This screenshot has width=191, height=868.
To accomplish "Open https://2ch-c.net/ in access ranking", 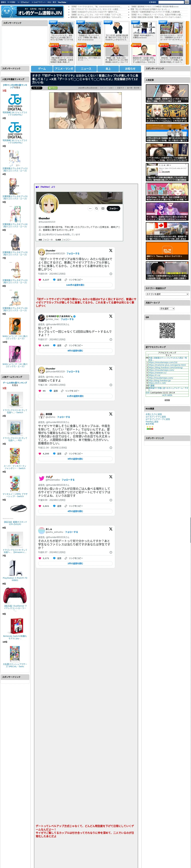I will 157,383.
